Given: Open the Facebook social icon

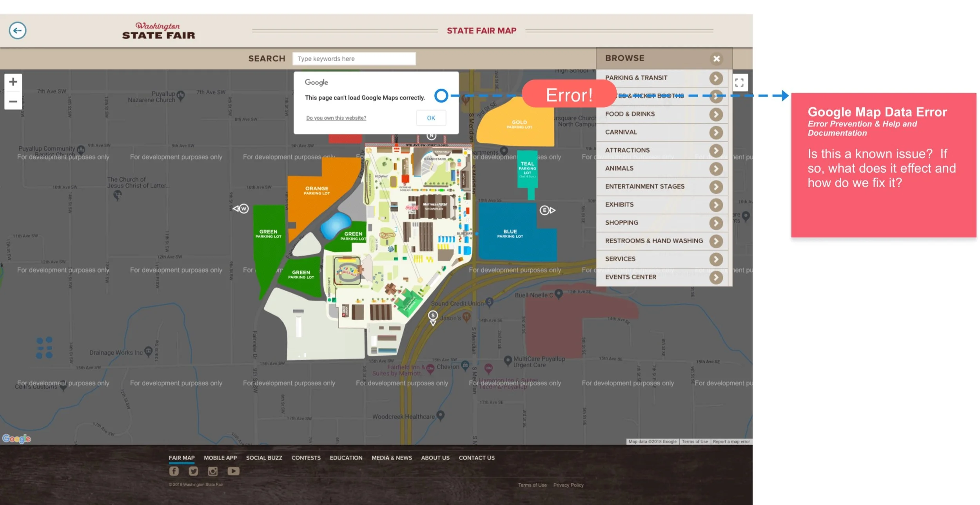Looking at the screenshot, I should (174, 471).
